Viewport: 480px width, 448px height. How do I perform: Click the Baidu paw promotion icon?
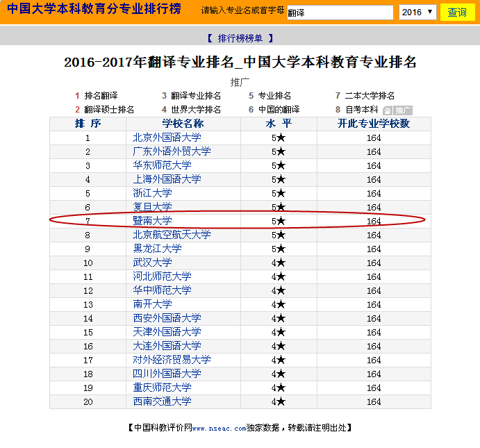[388, 110]
